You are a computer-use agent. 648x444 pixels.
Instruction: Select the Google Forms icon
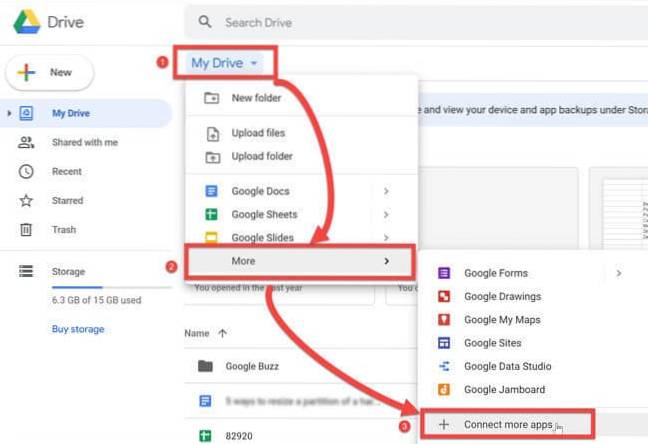coord(444,273)
